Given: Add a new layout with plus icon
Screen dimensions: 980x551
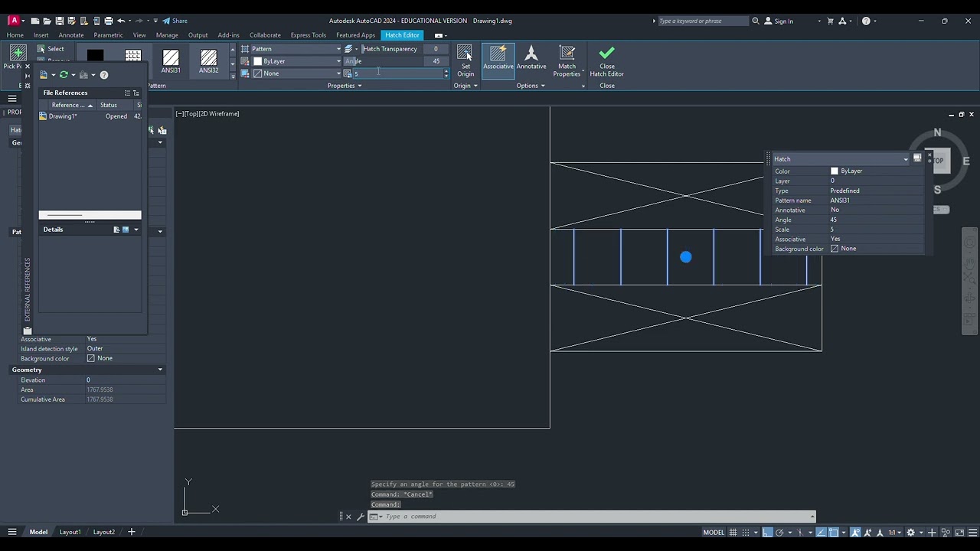Looking at the screenshot, I should coord(132,532).
